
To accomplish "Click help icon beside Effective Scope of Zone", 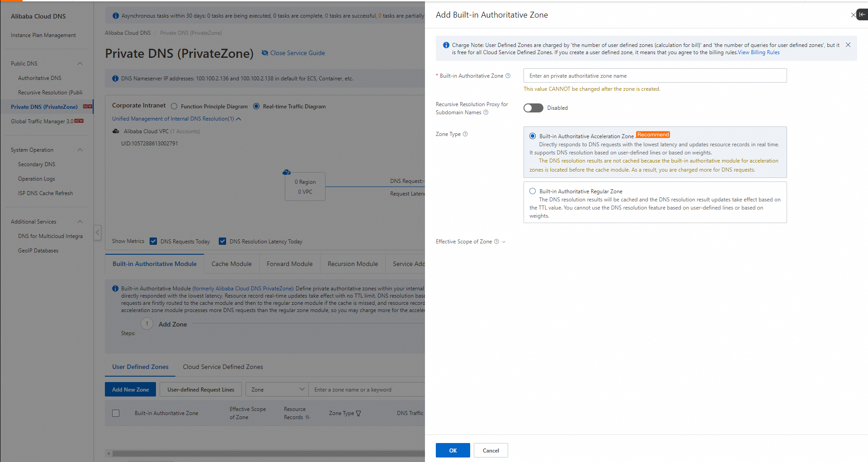I will (x=496, y=242).
